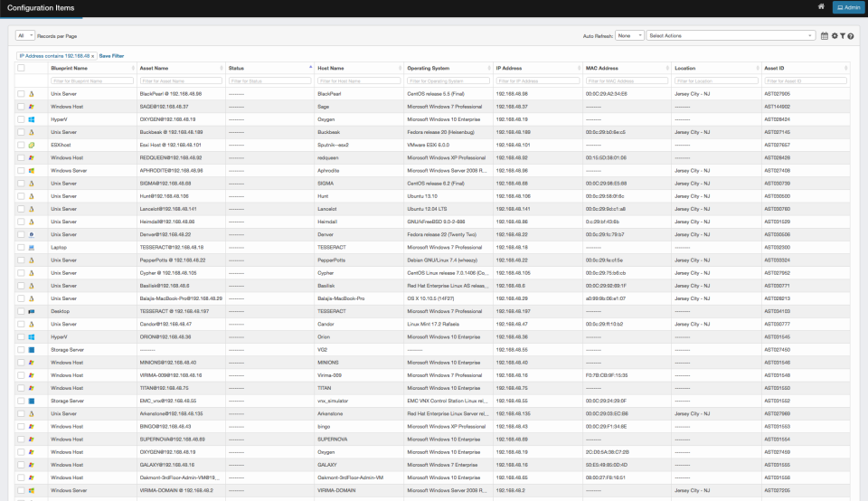This screenshot has width=868, height=501.
Task: Click the Status column sort arrow
Action: (310, 67)
